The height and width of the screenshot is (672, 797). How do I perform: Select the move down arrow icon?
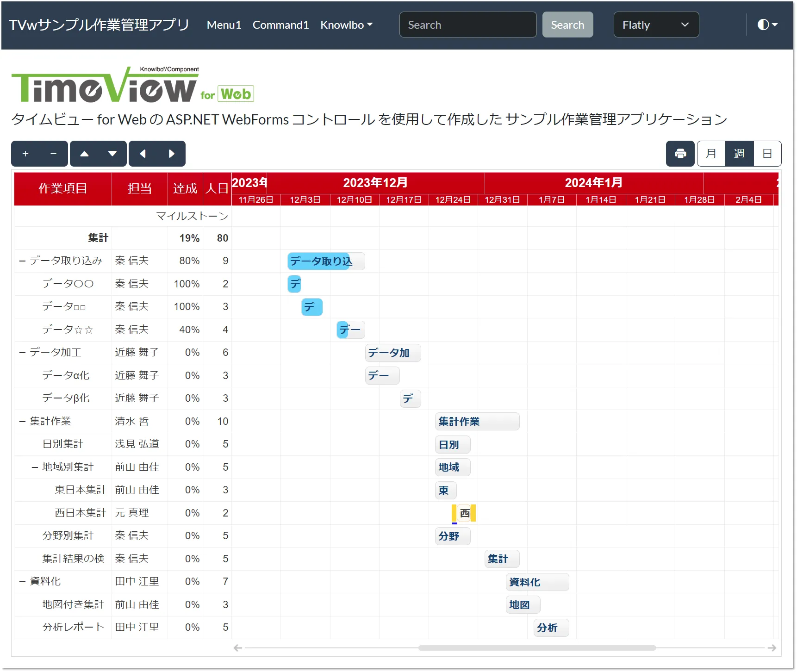click(x=112, y=153)
